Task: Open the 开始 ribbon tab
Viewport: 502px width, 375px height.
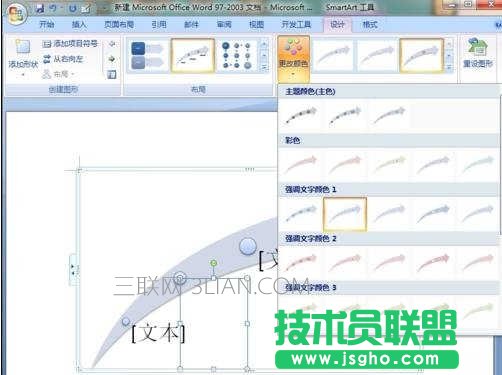Action: click(x=47, y=24)
